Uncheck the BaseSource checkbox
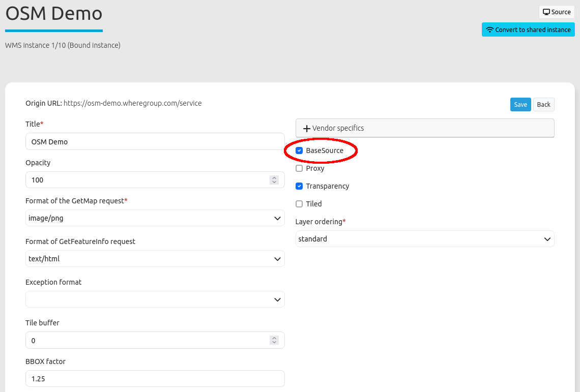This screenshot has height=392, width=580. [299, 151]
